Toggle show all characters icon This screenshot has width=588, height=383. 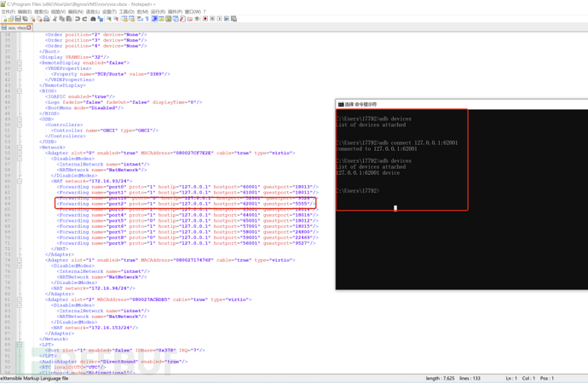pos(147,19)
